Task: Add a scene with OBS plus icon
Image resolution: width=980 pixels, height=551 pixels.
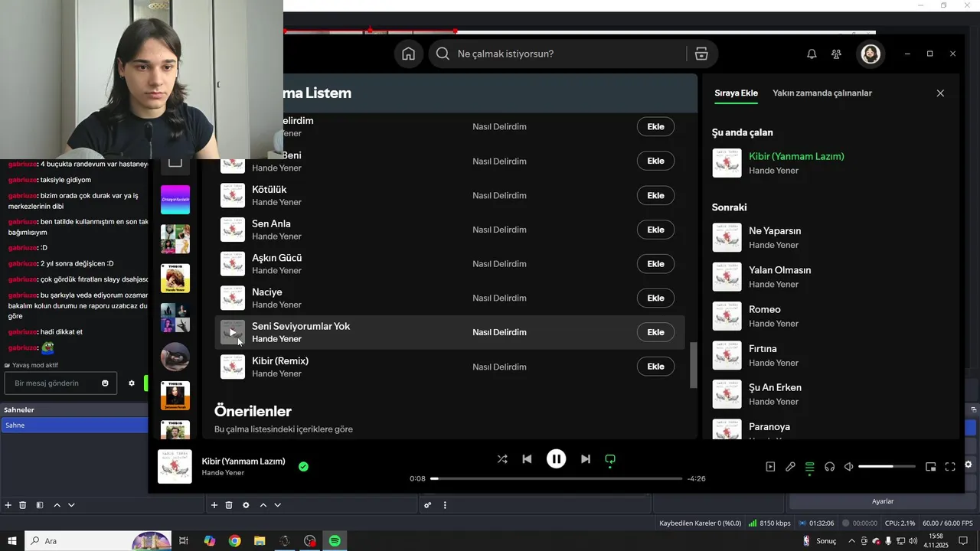Action: coord(8,505)
